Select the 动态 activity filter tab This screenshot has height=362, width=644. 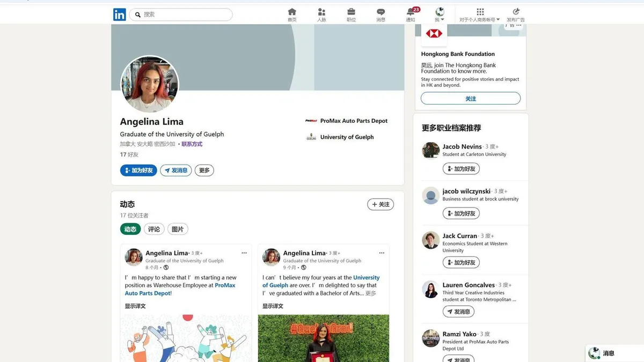(130, 229)
